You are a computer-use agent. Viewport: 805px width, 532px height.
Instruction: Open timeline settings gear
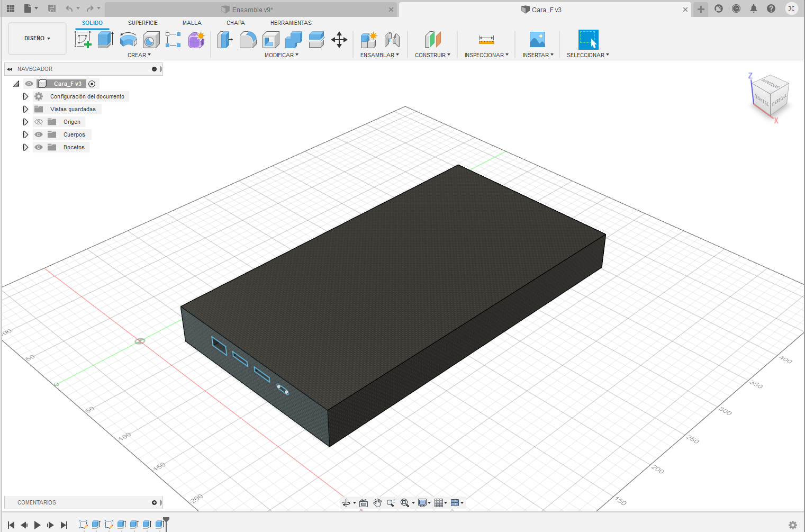coord(793,525)
